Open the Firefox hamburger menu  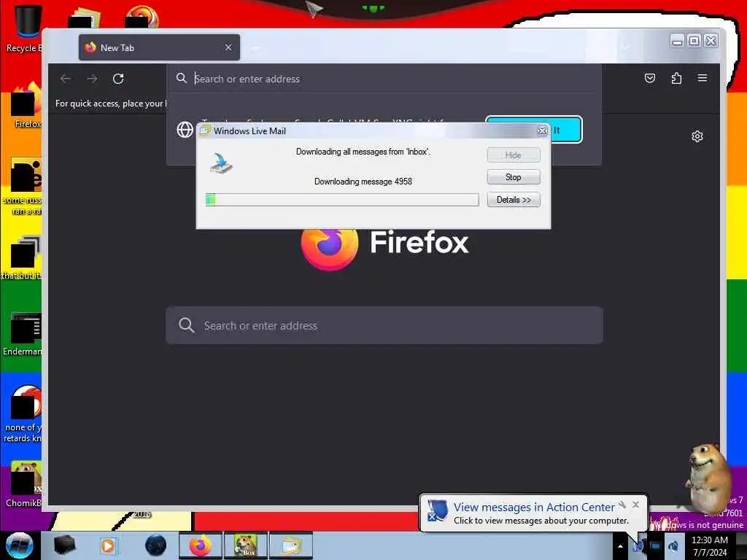coord(703,77)
